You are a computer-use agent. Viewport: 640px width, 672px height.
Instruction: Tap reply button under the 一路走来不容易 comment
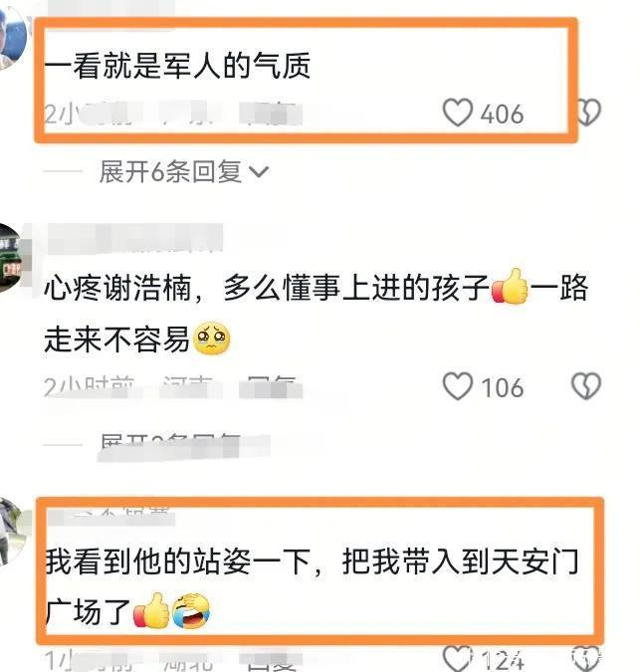point(271,387)
